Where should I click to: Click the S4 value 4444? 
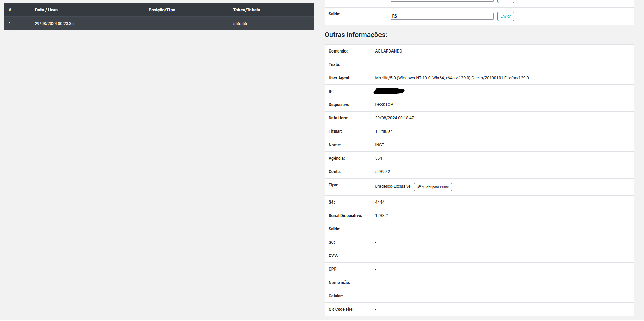click(x=380, y=202)
